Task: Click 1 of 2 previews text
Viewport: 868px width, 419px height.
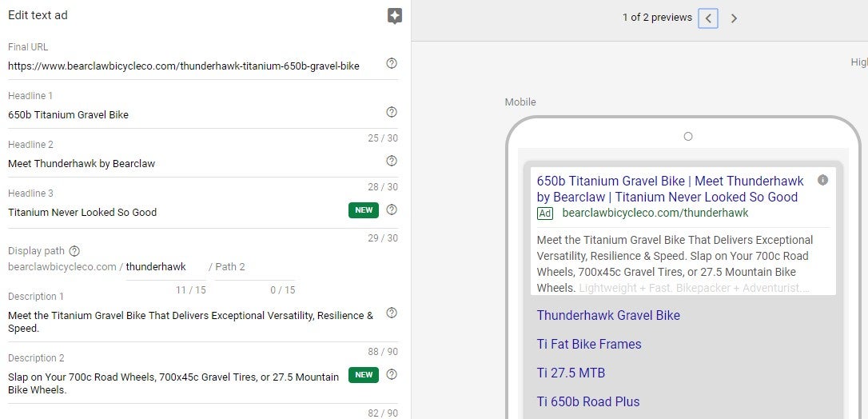Action: [657, 18]
